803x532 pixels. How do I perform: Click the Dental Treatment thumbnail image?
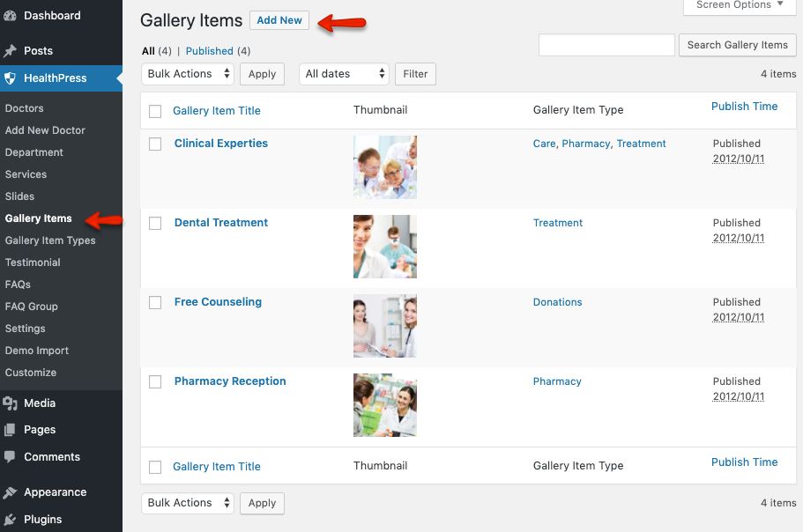pyautogui.click(x=385, y=247)
